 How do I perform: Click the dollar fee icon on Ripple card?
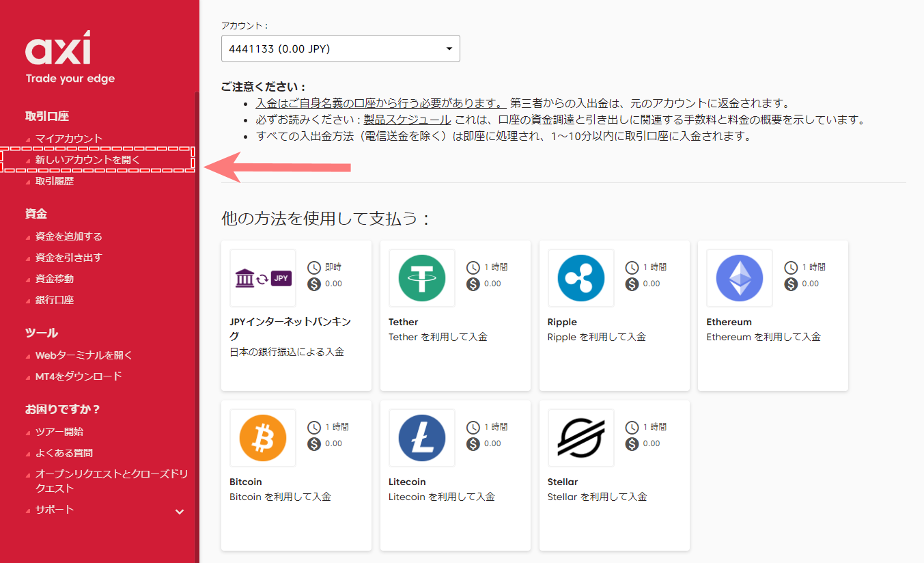pos(632,284)
